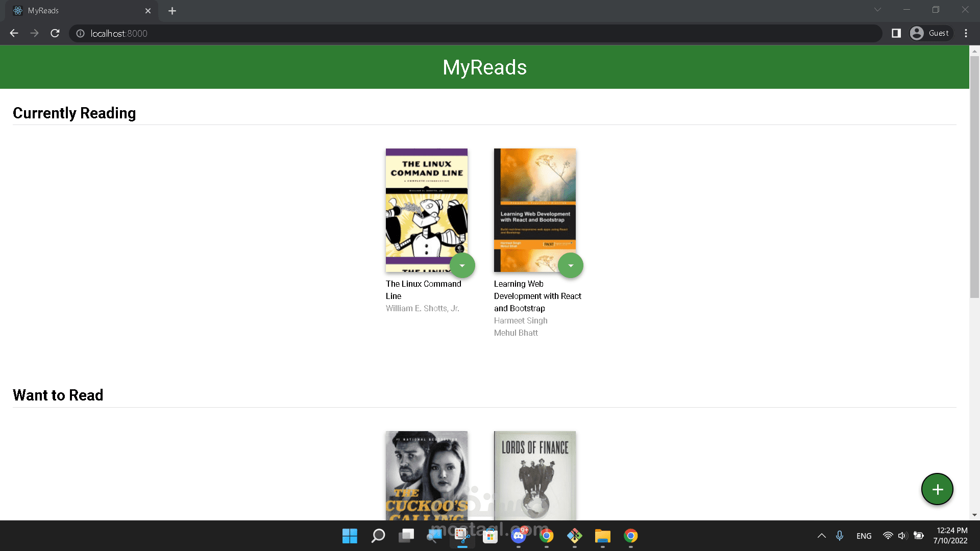Open the shelf dropdown on The Linux Command Line
Image resolution: width=980 pixels, height=551 pixels.
(462, 265)
